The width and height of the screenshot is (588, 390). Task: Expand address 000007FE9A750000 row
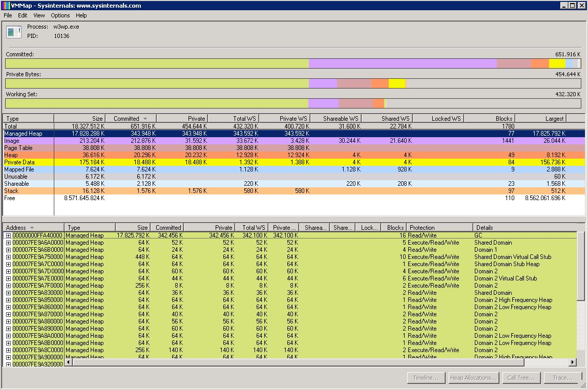point(8,257)
